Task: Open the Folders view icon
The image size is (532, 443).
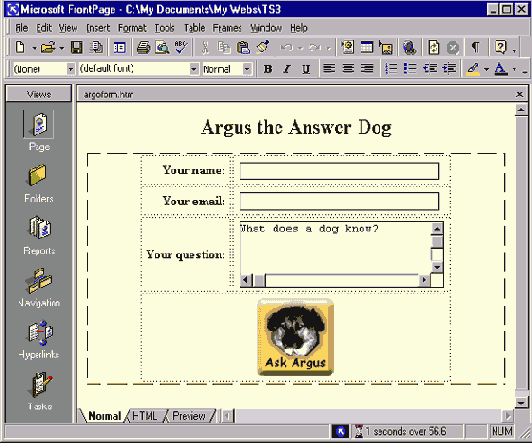Action: [38, 175]
